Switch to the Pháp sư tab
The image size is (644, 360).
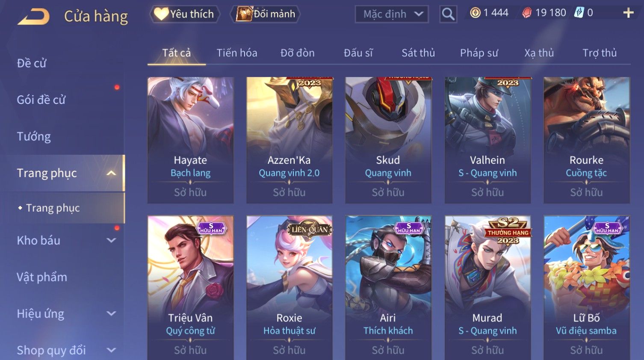pyautogui.click(x=479, y=53)
